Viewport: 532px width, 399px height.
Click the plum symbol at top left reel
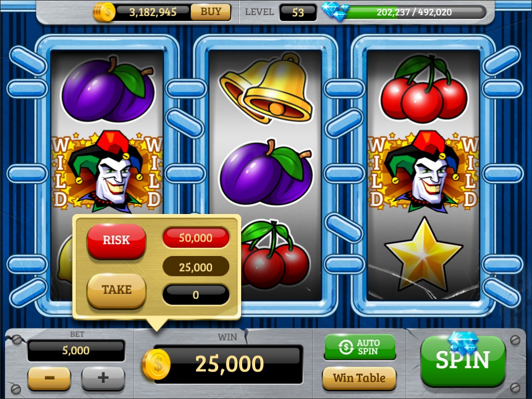(108, 90)
